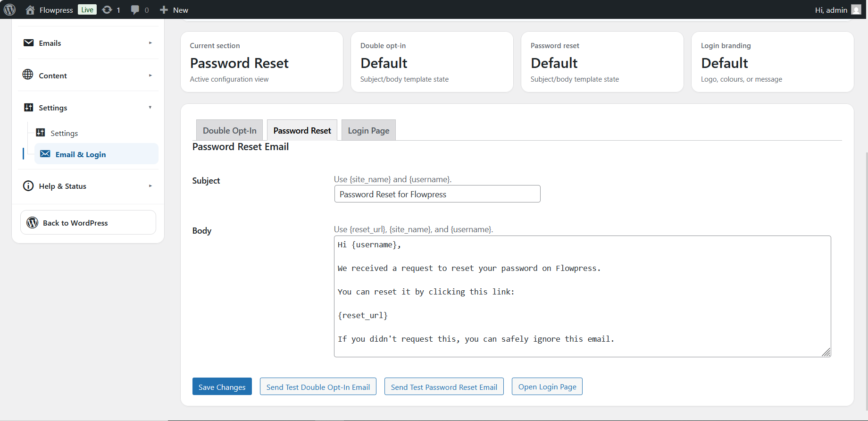Image resolution: width=868 pixels, height=421 pixels.
Task: Send Test Double Opt-In Email
Action: point(318,387)
